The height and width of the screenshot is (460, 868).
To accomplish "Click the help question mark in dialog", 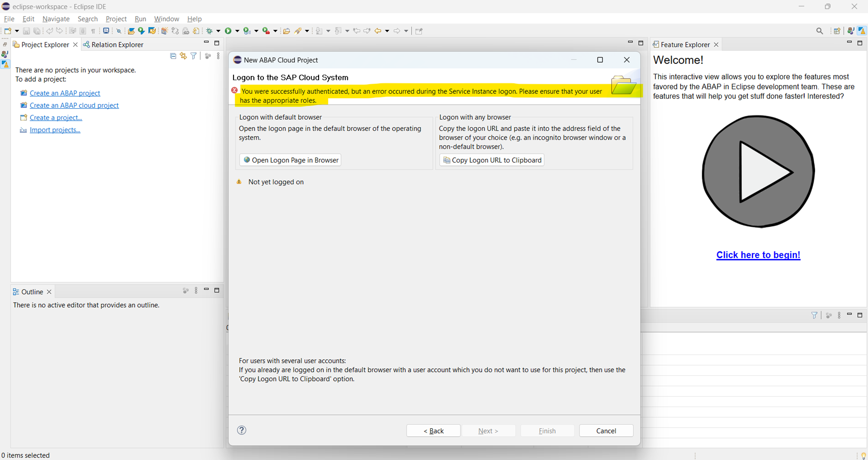I will (x=242, y=430).
